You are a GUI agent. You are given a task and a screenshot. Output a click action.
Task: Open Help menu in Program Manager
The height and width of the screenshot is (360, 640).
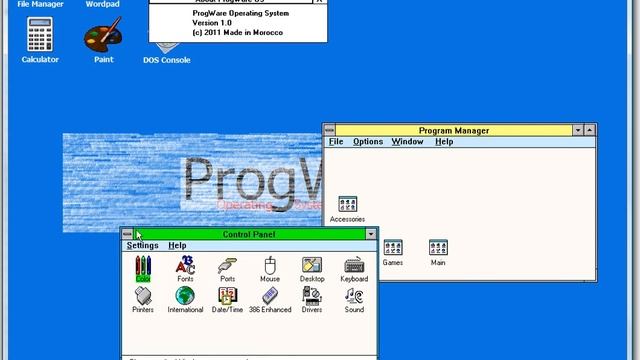tap(444, 142)
